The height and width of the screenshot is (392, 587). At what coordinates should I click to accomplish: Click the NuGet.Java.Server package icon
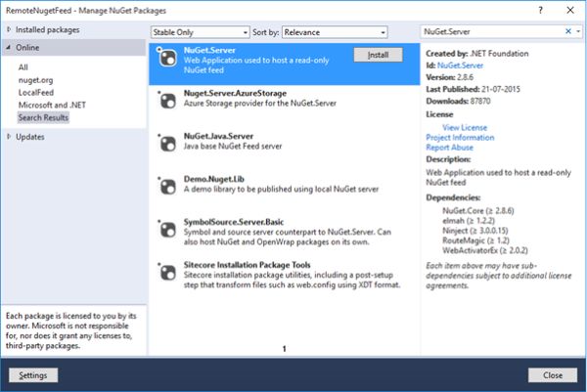166,144
